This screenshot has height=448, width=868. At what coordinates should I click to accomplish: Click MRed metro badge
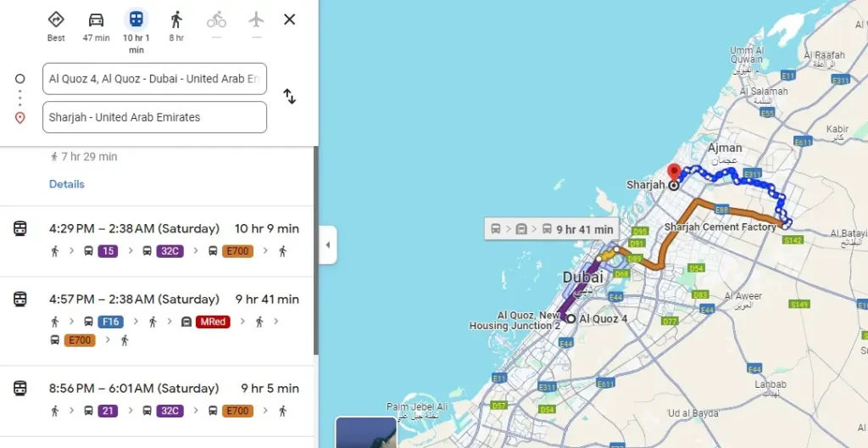213,322
